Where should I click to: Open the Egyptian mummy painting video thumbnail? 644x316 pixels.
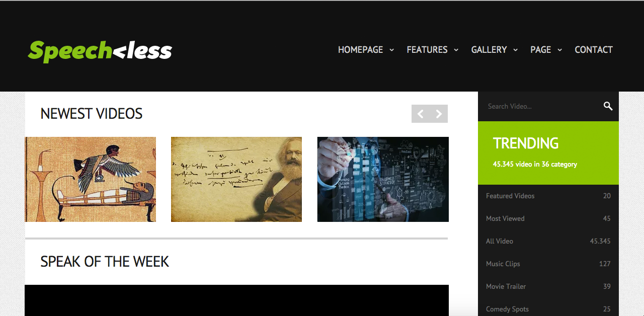[91, 179]
